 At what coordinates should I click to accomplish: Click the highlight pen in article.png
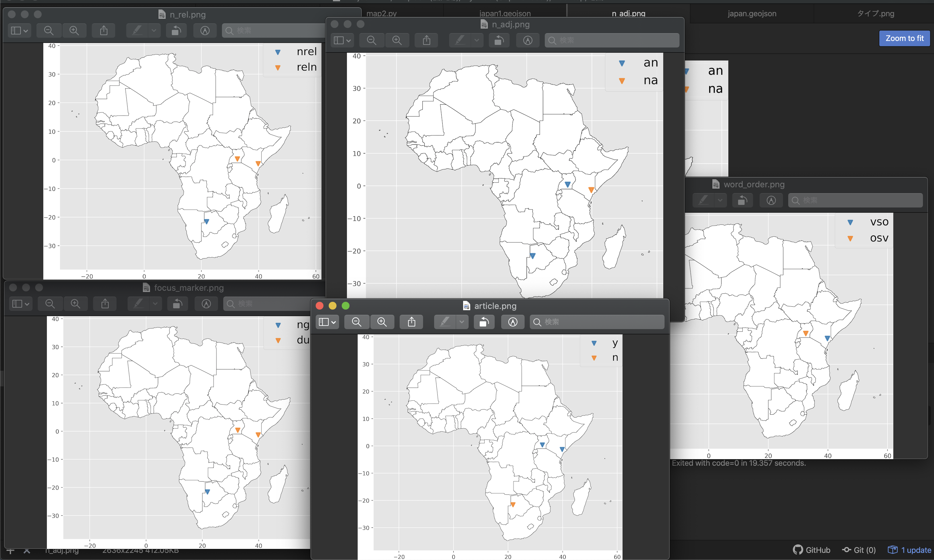[445, 322]
